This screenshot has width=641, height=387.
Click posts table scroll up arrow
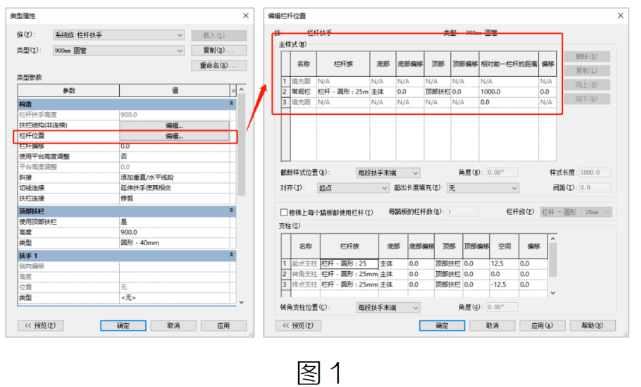(x=553, y=239)
